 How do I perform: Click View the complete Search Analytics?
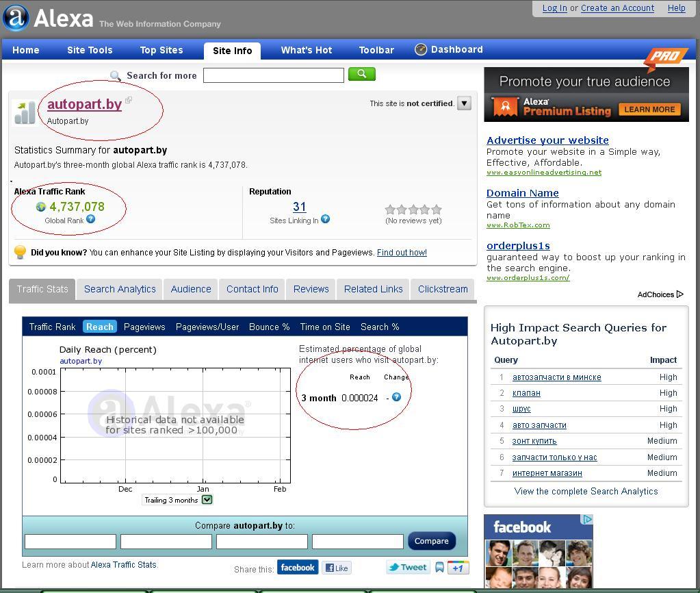[x=586, y=491]
